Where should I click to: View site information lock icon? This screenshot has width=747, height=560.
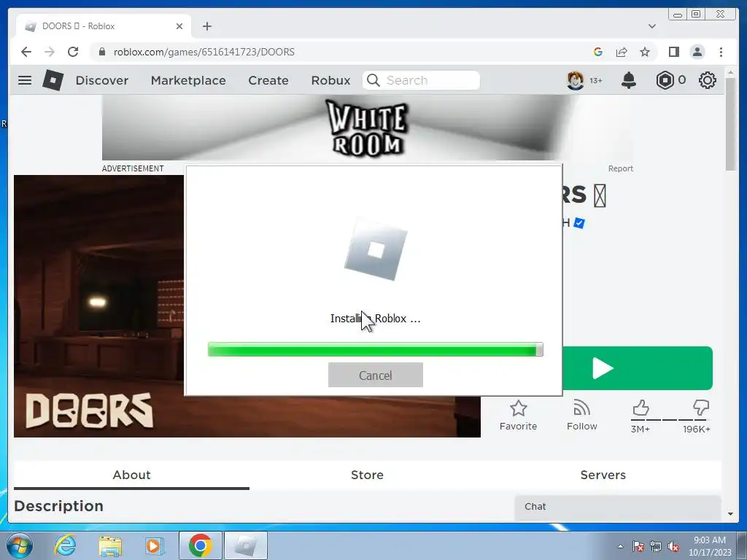101,52
